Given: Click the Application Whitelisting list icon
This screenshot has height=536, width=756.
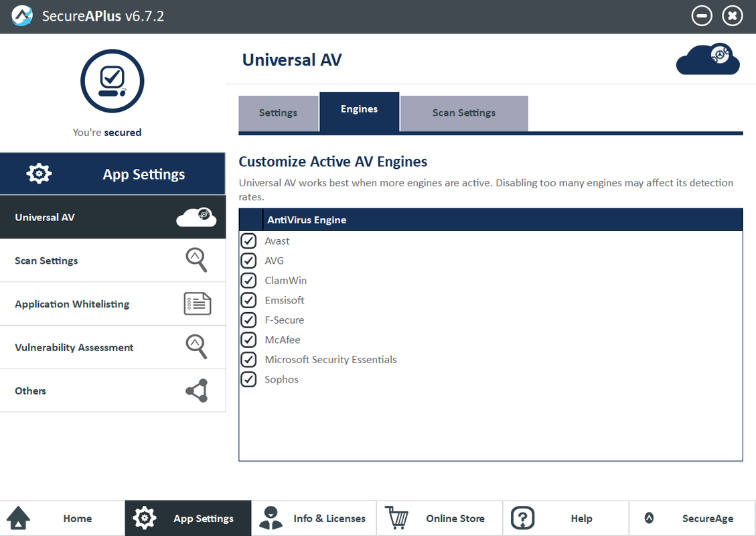Looking at the screenshot, I should pos(197,304).
